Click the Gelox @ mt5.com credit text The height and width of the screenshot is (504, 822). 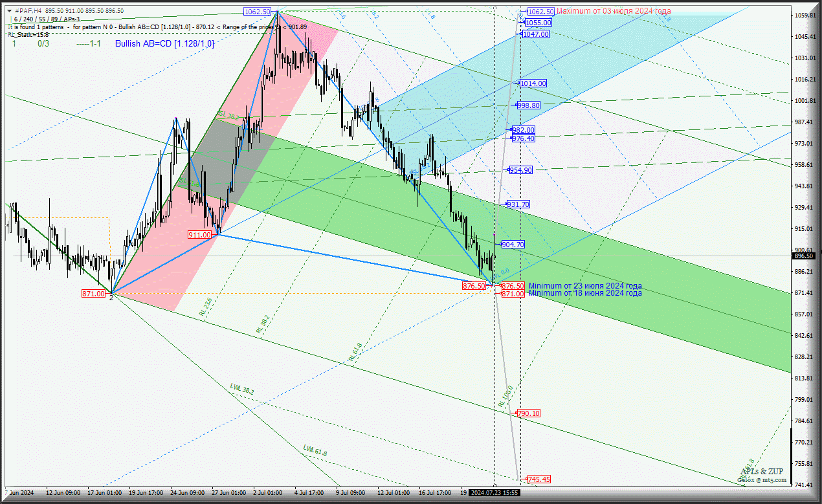(762, 479)
